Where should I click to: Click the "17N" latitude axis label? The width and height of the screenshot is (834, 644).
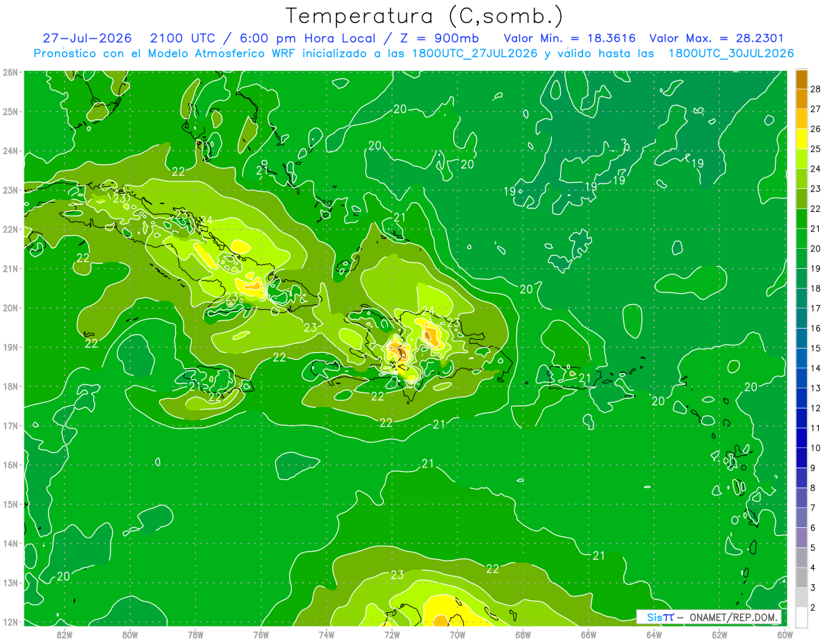click(10, 425)
